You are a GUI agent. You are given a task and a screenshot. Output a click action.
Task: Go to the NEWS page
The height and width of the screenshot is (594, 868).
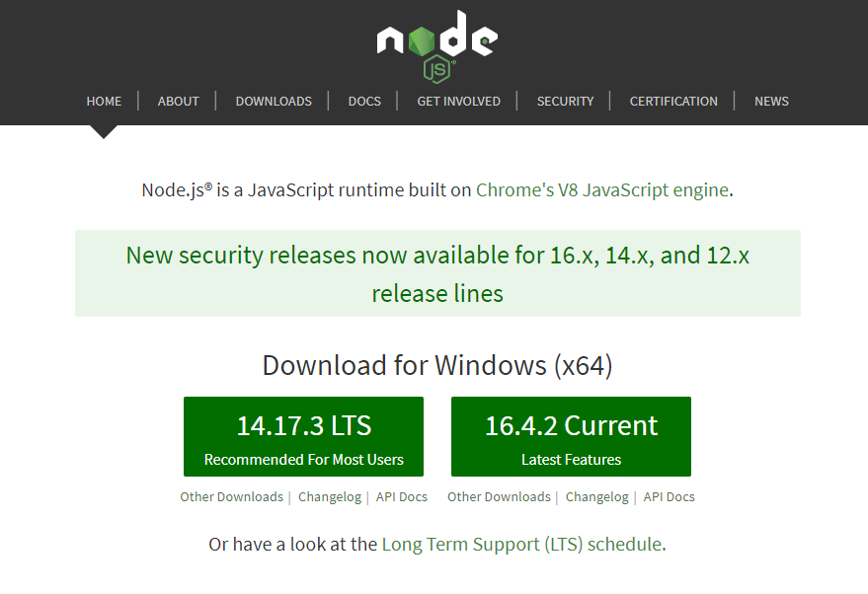coord(771,101)
